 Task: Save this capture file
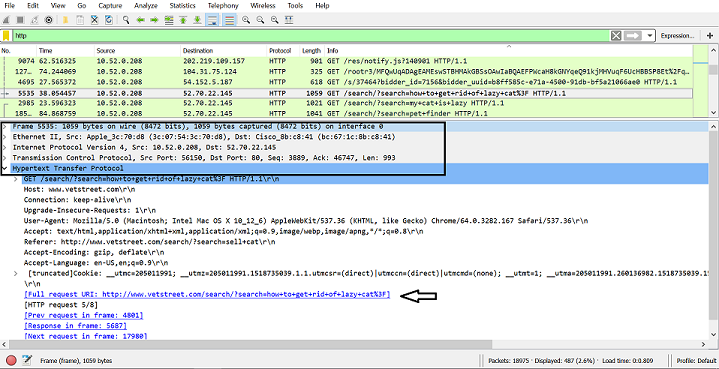tap(80, 20)
